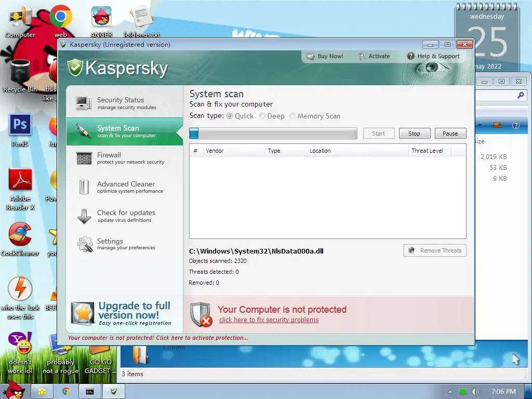The height and width of the screenshot is (399, 532).
Task: Click 'click here to fix security problems' link
Action: pos(269,320)
